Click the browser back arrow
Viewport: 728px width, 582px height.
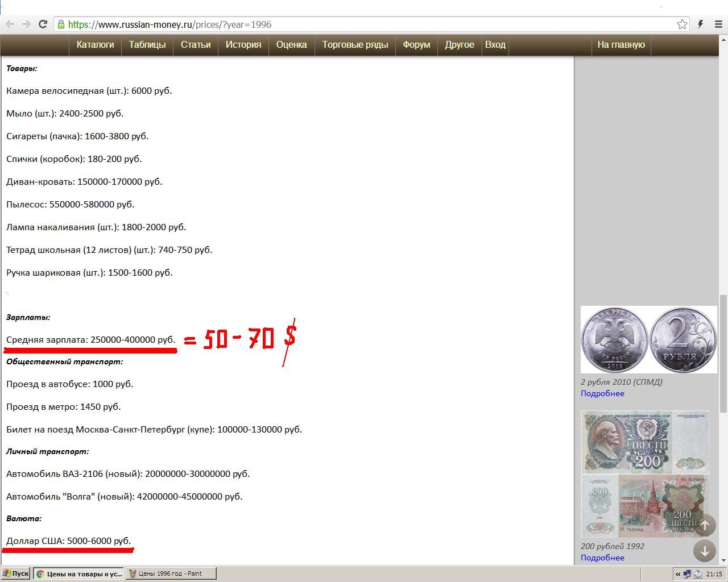pyautogui.click(x=10, y=24)
